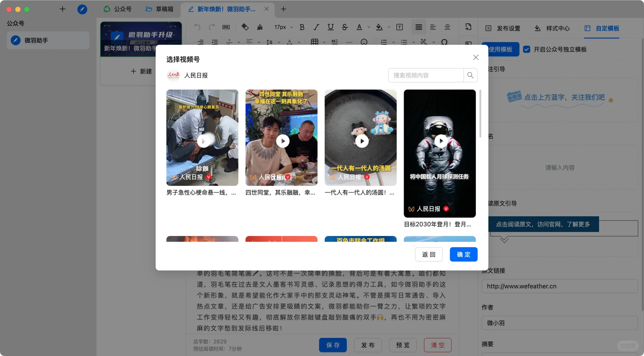Click the undo arrow icon
The height and width of the screenshot is (356, 644).
197,27
